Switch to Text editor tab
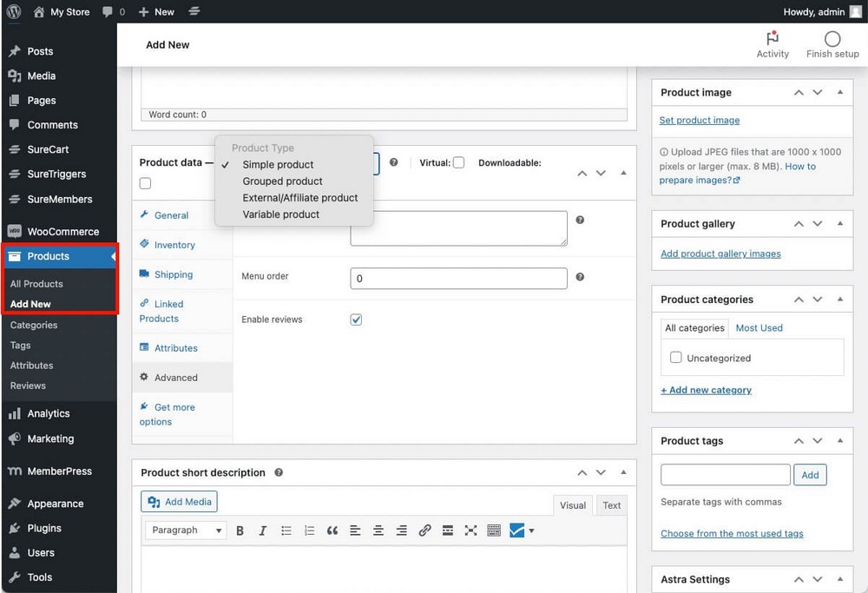The width and height of the screenshot is (868, 593). tap(611, 505)
